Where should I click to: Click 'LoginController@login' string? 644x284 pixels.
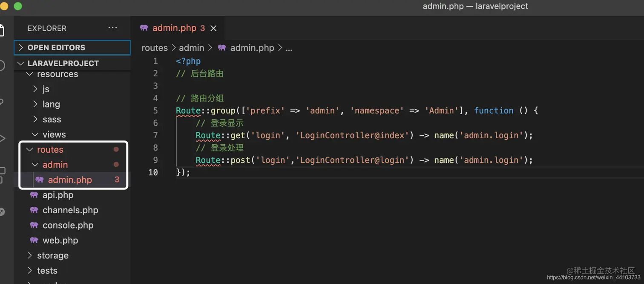(x=352, y=160)
